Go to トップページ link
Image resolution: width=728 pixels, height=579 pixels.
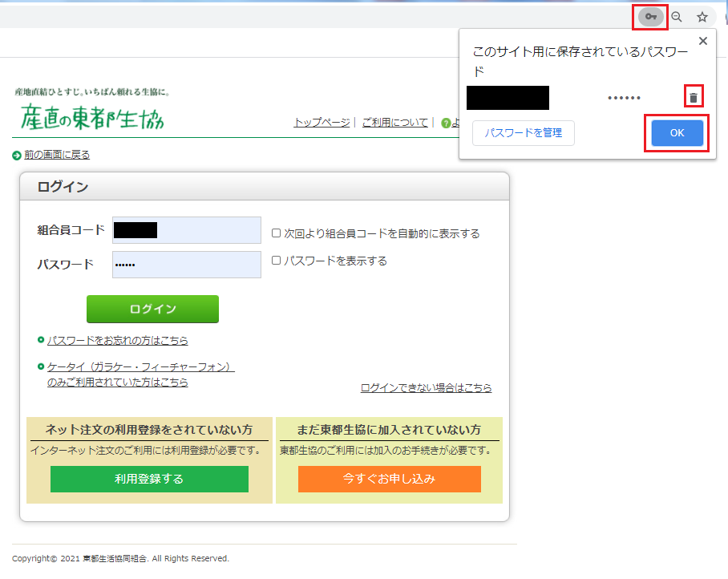322,123
